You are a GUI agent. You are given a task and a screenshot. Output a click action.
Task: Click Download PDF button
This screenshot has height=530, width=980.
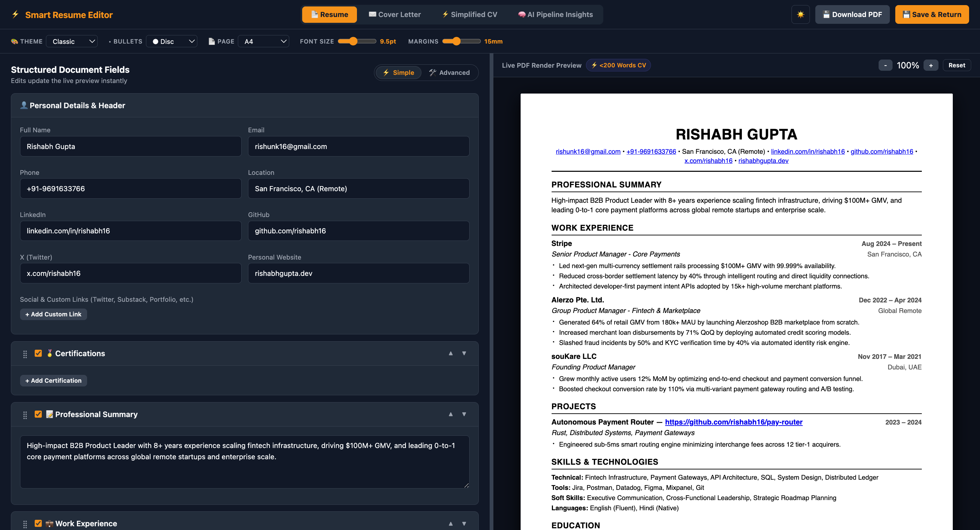coord(852,14)
